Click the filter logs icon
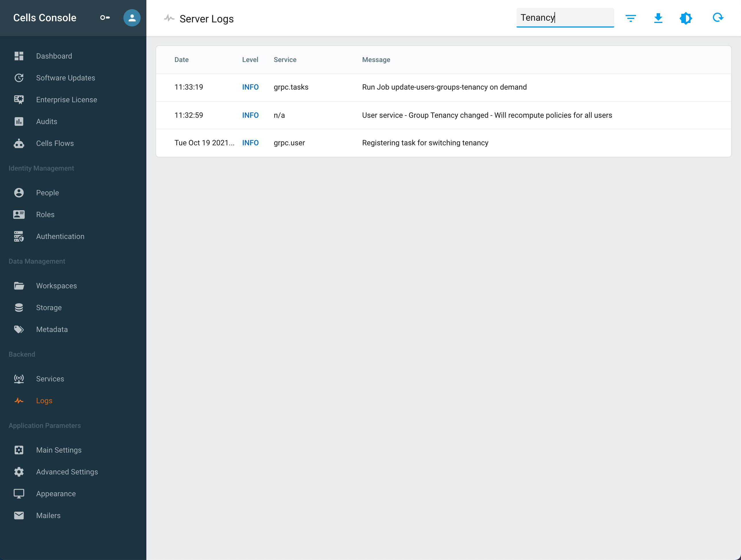The width and height of the screenshot is (741, 560). tap(631, 18)
